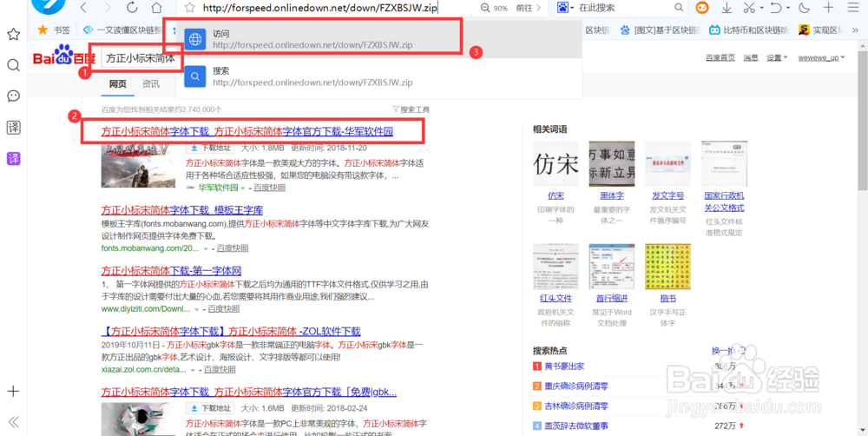Open bookmark [图文]基于区块链
Screen dimensions: 868x436
pyautogui.click(x=661, y=30)
